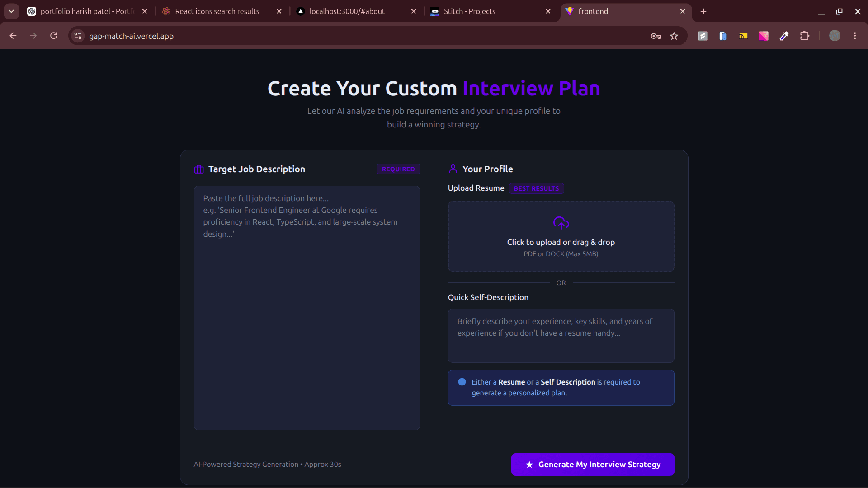This screenshot has height=488, width=868.
Task: Expand the tab search dropdown arrow
Action: point(11,11)
